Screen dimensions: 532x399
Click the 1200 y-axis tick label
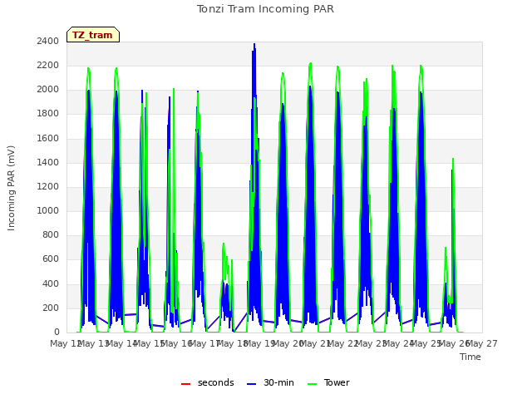(x=48, y=186)
